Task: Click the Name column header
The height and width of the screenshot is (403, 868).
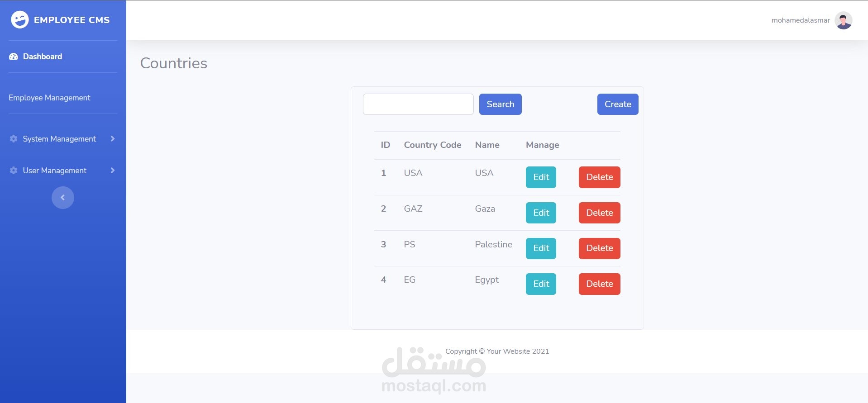Action: coord(487,145)
